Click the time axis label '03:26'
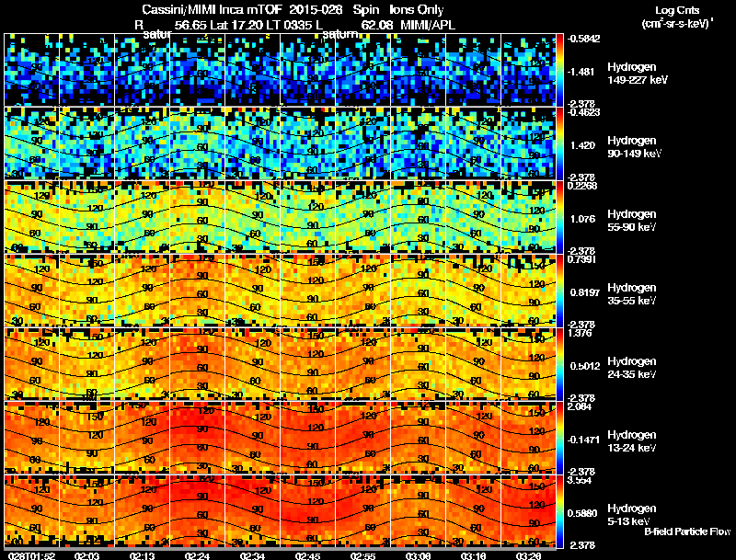This screenshot has height=560, width=736. click(x=528, y=555)
